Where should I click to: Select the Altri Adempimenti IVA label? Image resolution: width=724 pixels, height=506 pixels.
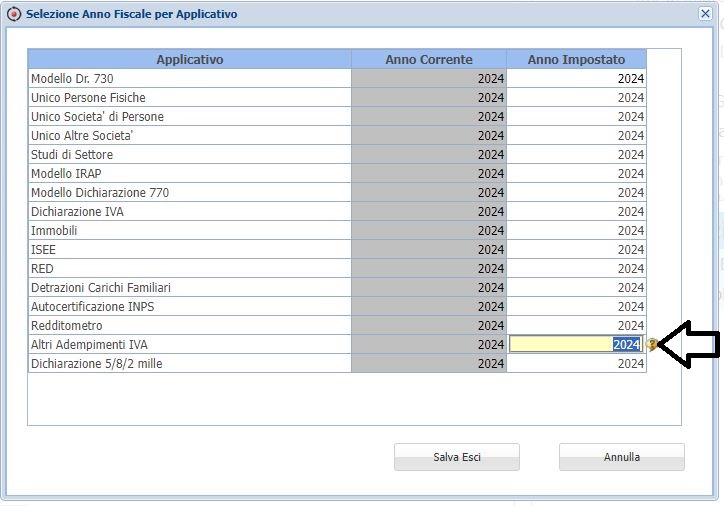(x=89, y=344)
